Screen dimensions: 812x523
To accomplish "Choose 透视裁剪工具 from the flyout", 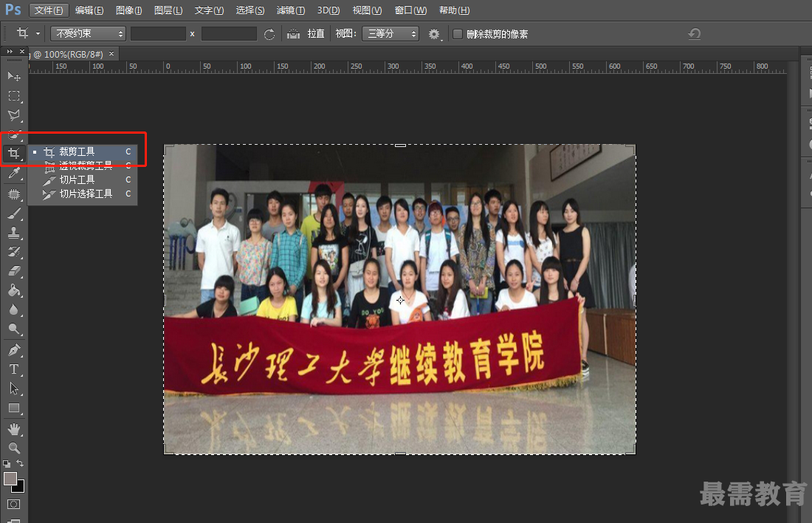I will (x=83, y=166).
